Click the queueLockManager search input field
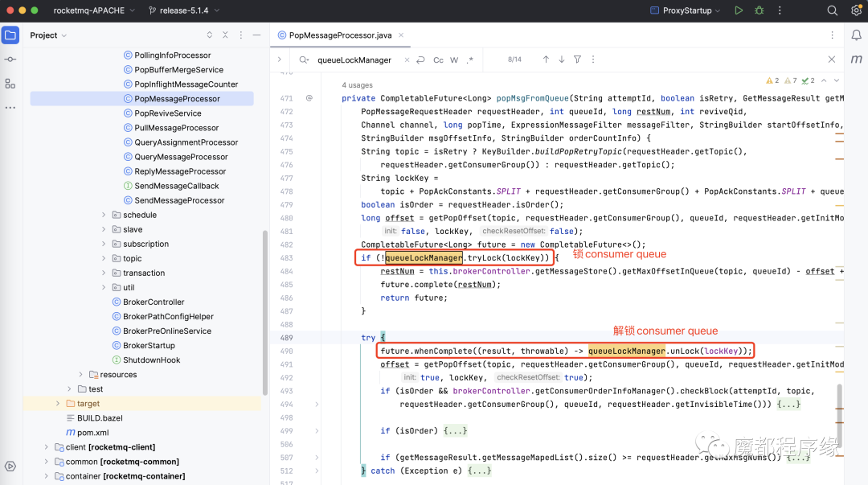The height and width of the screenshot is (485, 868). (x=354, y=60)
